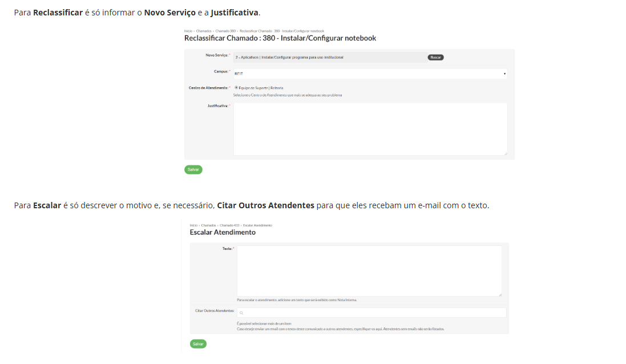Screen dimensions: 626x364
Task: Click inside the Texto text area
Action: (x=369, y=271)
